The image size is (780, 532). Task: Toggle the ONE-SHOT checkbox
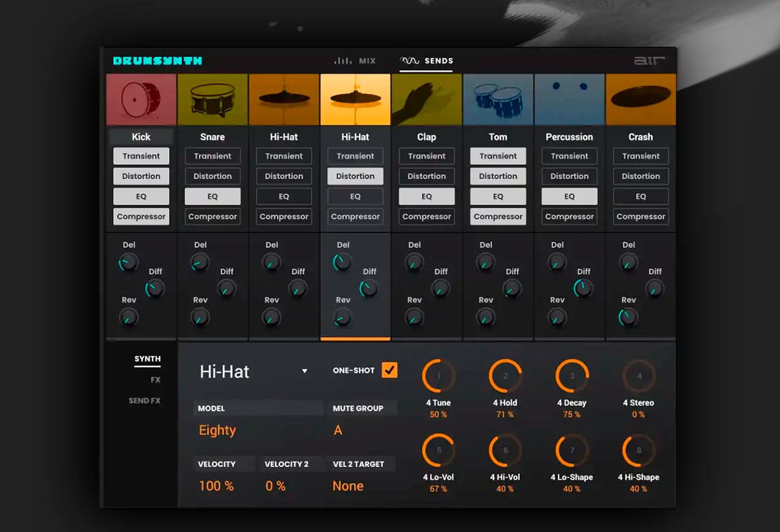click(389, 370)
